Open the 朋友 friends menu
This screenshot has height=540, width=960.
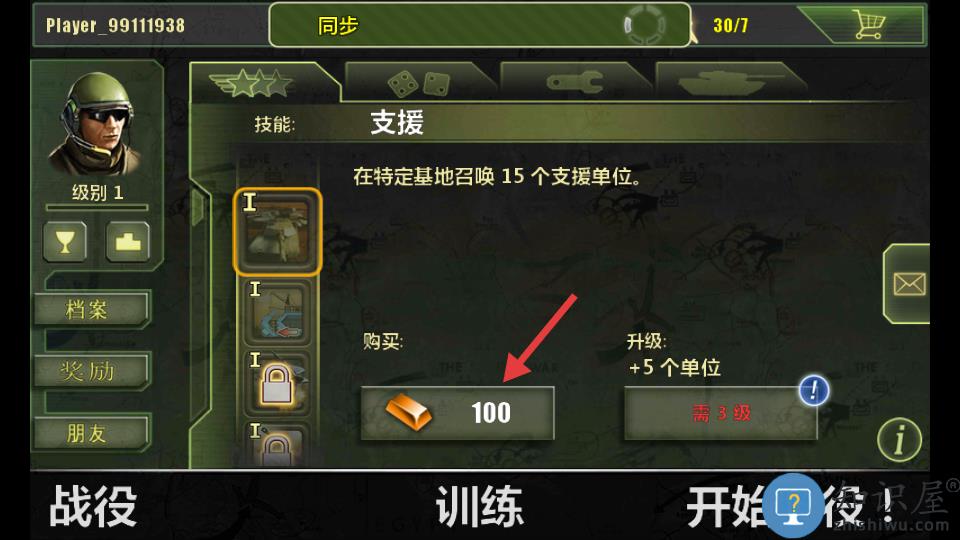(x=90, y=433)
